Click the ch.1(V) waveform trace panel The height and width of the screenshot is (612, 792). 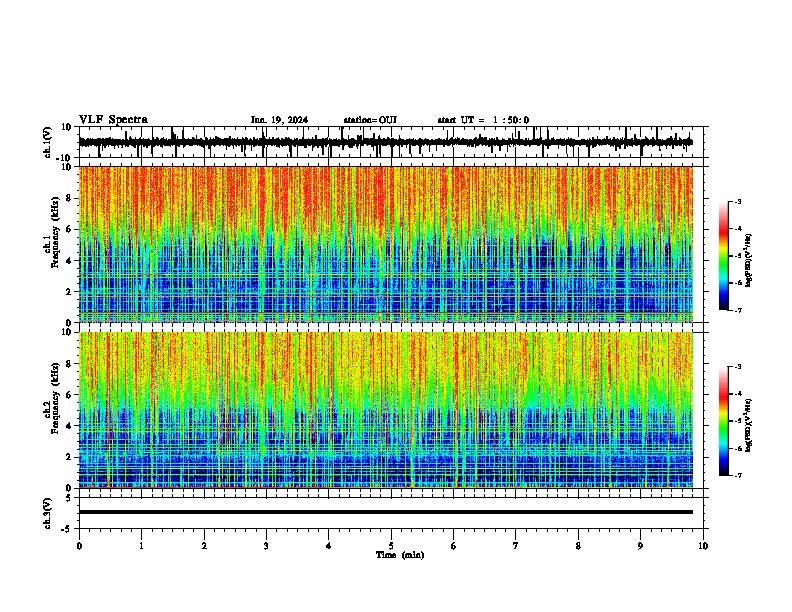click(391, 142)
